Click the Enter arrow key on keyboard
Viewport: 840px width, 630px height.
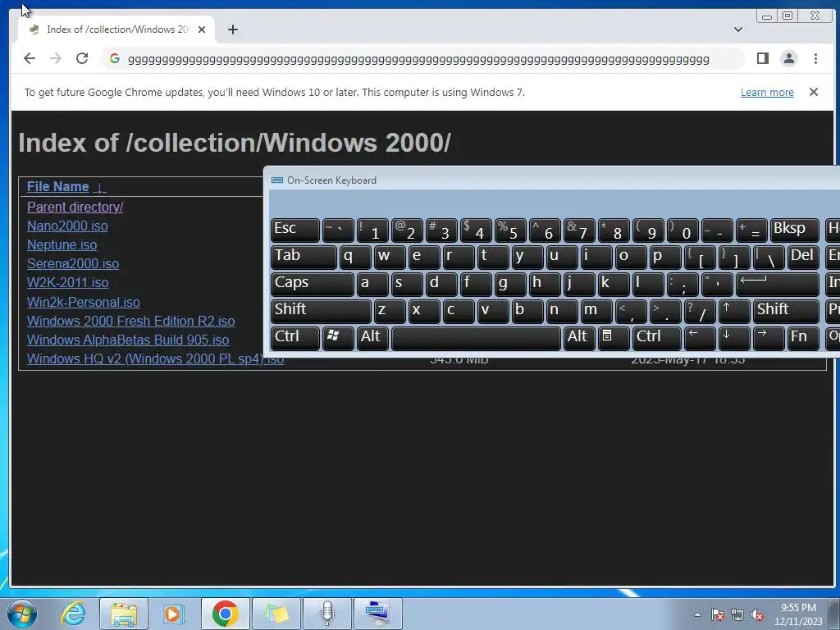[778, 284]
